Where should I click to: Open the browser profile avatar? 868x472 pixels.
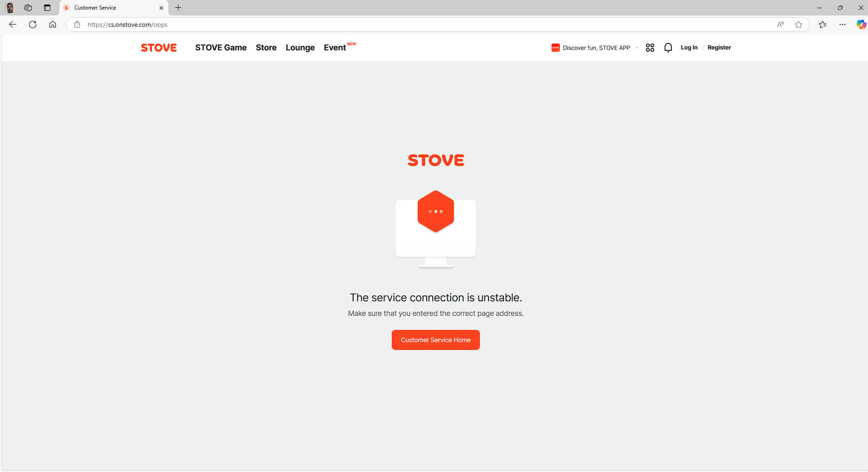click(x=10, y=8)
